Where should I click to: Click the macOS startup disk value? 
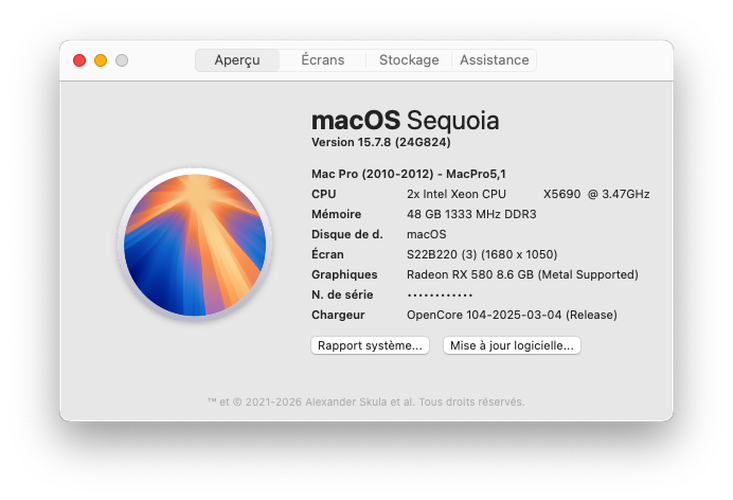click(x=426, y=234)
